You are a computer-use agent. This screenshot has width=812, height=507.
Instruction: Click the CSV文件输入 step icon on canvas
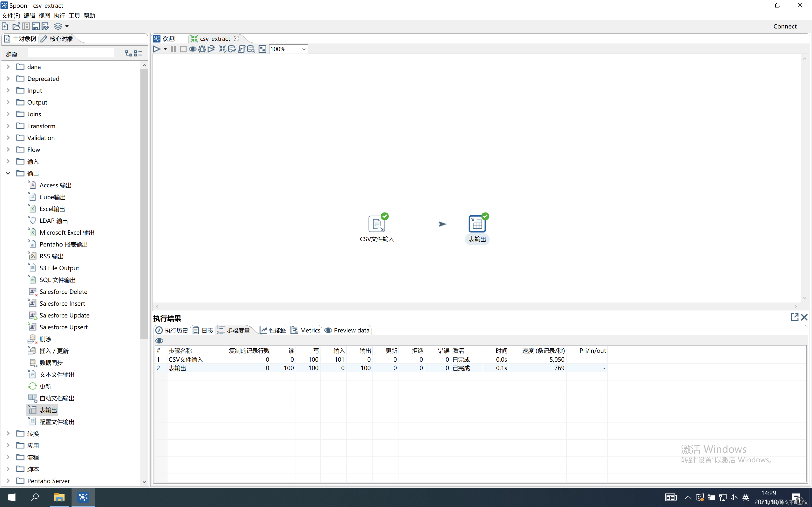point(376,224)
